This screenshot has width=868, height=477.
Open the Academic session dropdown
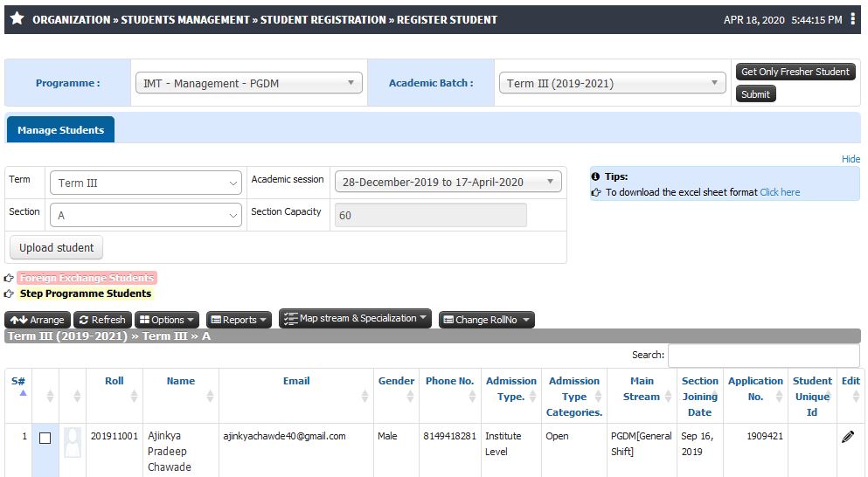coord(448,182)
